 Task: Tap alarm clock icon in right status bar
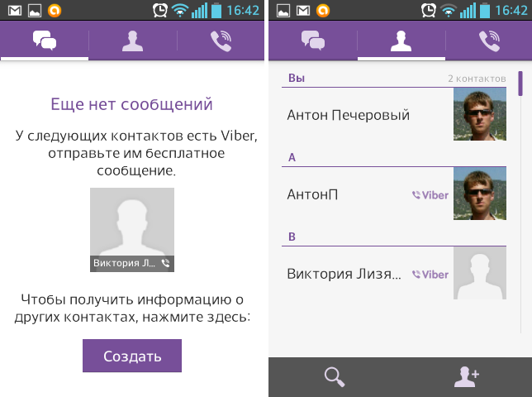(429, 11)
